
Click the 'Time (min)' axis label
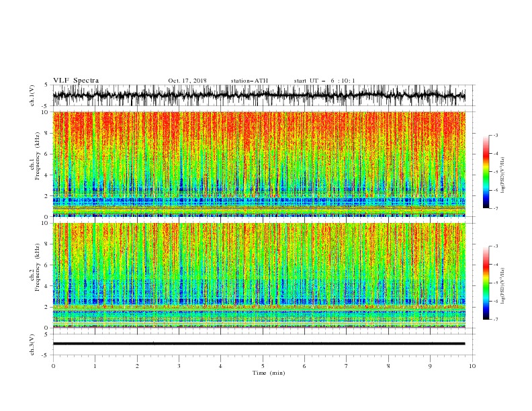pyautogui.click(x=269, y=373)
